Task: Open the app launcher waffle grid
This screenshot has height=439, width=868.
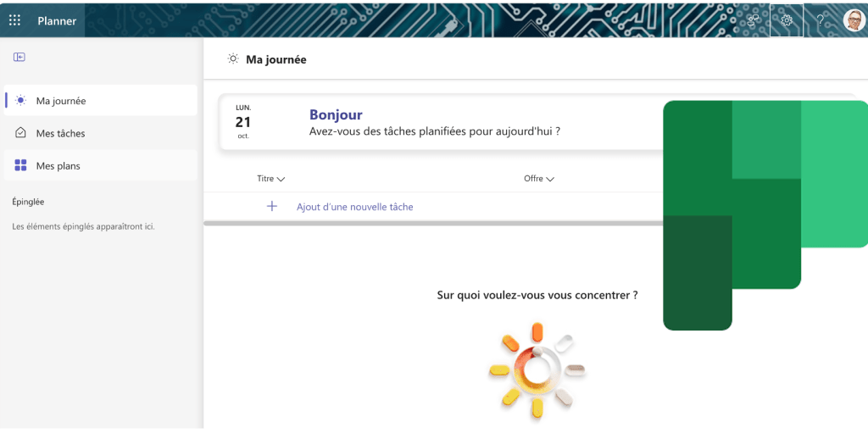Action: (x=14, y=20)
